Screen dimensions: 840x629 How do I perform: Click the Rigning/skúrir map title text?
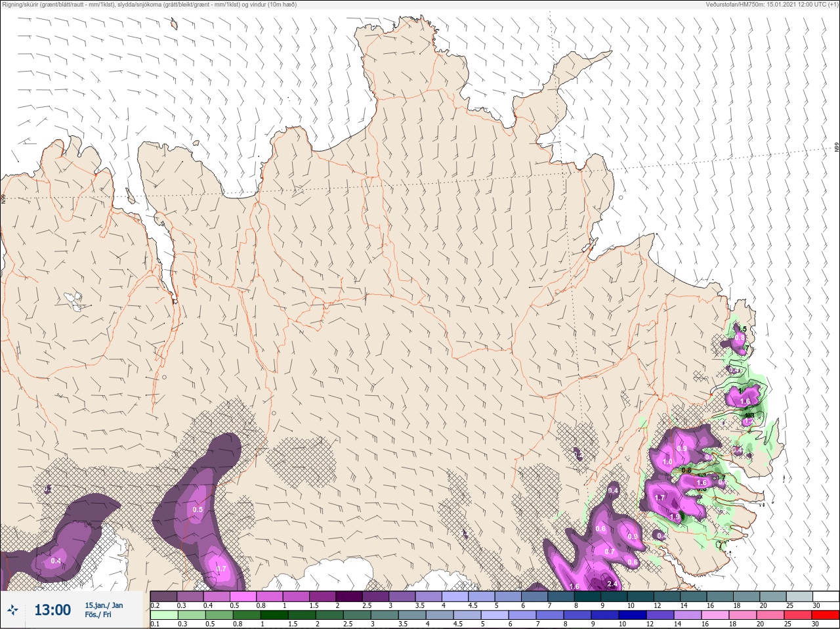pyautogui.click(x=150, y=5)
